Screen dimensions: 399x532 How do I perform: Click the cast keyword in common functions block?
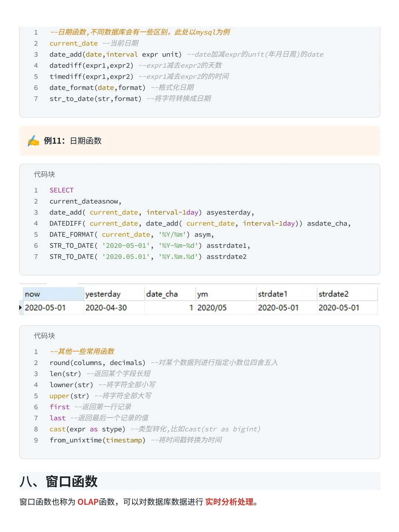point(57,429)
